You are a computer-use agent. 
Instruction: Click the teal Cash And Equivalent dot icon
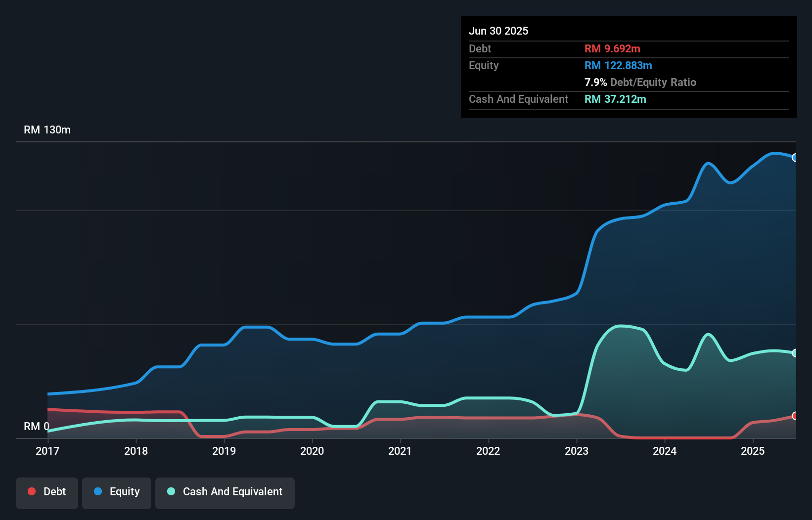pos(171,491)
